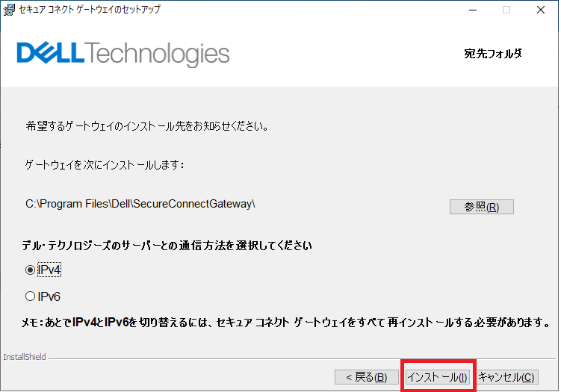Click the installer icon in title bar
The width and height of the screenshot is (561, 392).
9,10
